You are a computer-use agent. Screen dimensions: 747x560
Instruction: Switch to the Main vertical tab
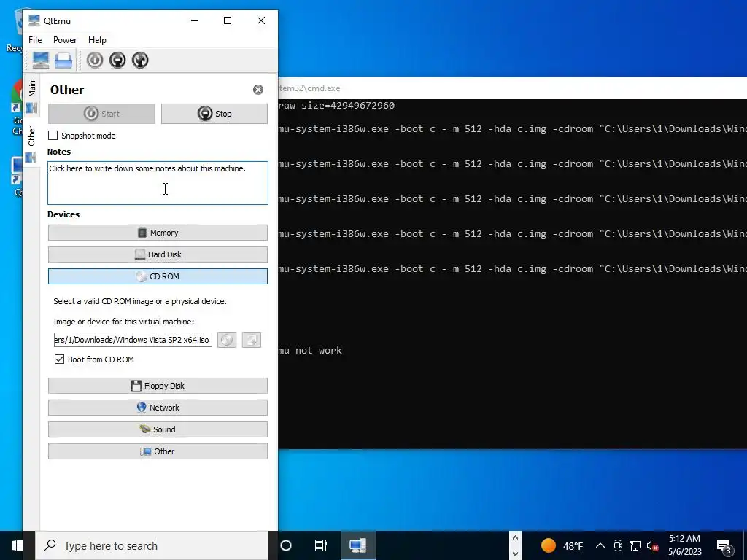31,97
